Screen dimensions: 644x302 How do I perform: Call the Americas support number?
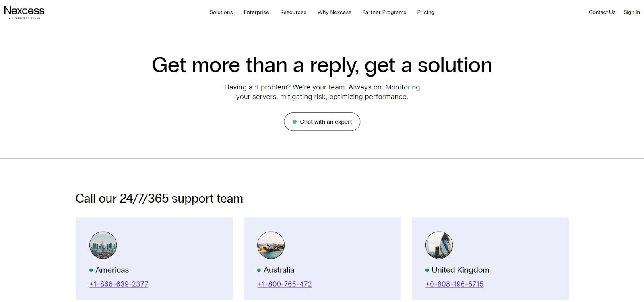click(119, 284)
